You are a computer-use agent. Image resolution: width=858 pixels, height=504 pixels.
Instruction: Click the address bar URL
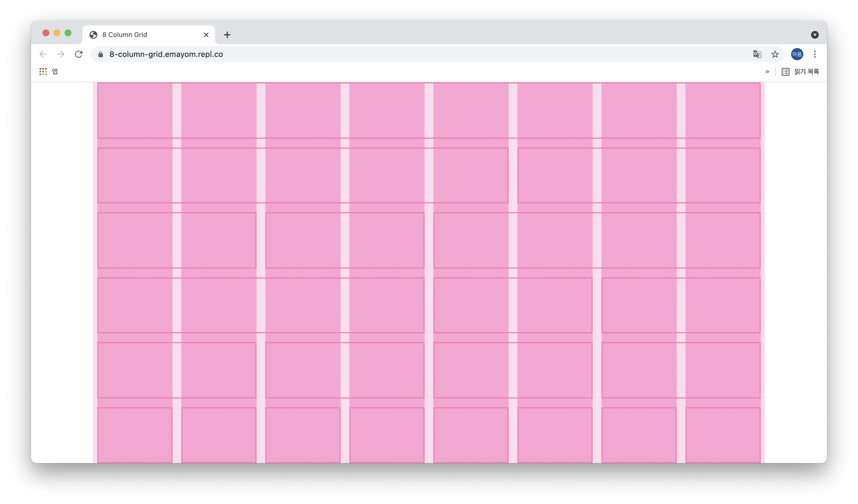click(x=166, y=54)
